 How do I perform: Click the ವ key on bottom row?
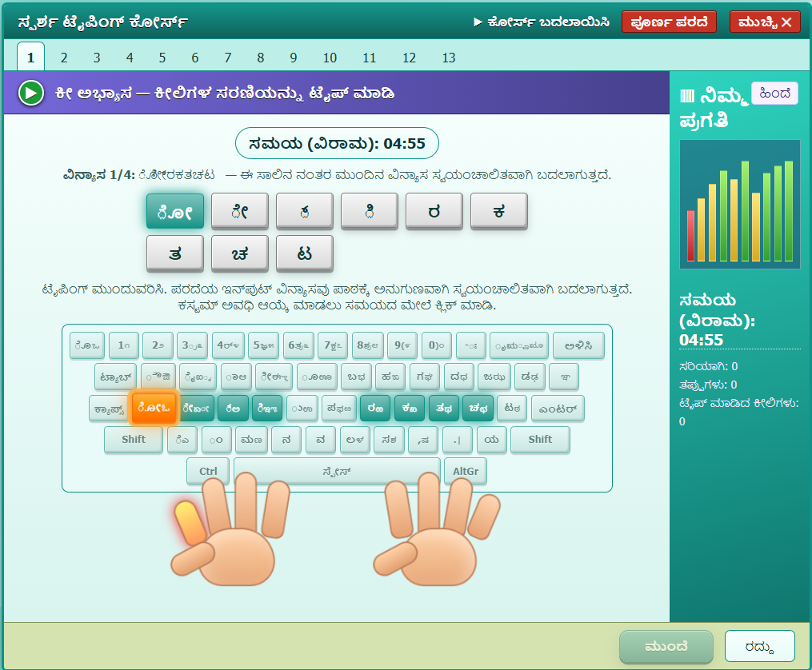point(321,439)
